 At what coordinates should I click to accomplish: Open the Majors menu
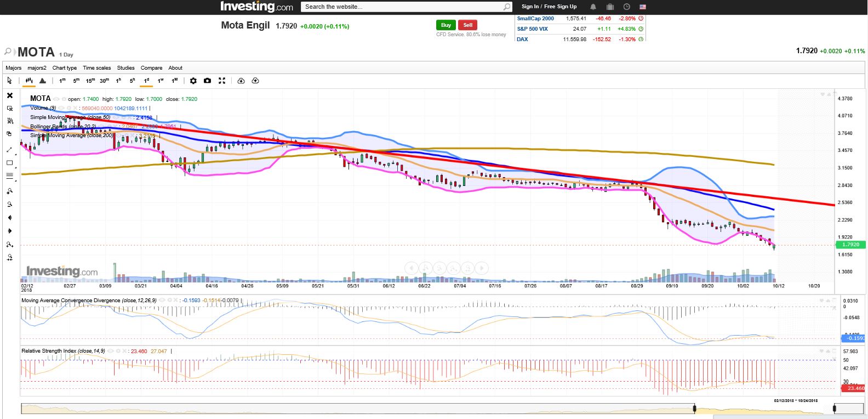(x=14, y=68)
